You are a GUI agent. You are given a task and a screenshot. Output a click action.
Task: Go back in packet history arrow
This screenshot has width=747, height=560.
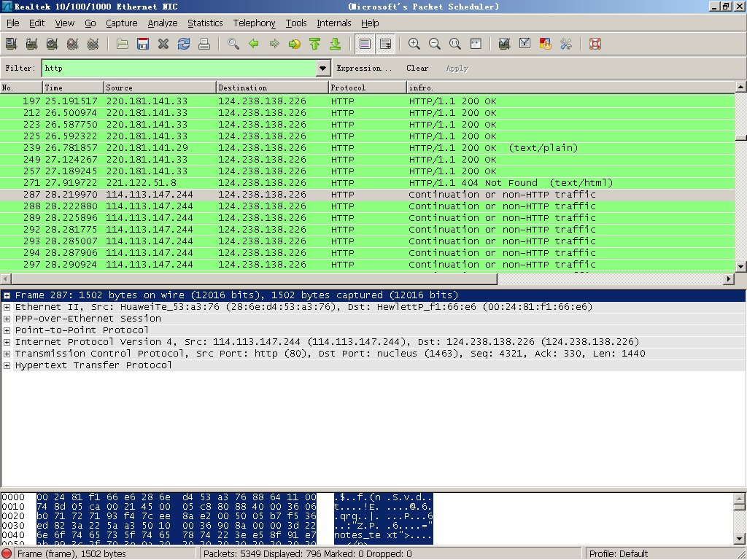[x=254, y=44]
